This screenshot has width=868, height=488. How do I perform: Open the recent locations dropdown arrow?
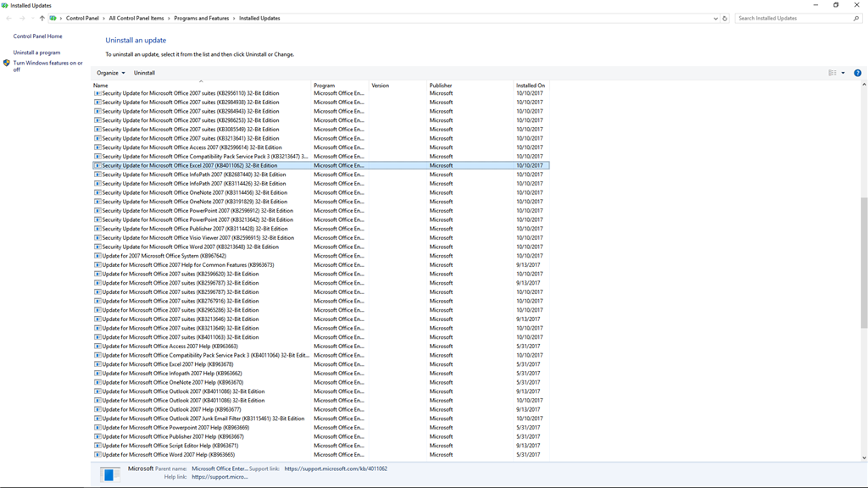[33, 19]
